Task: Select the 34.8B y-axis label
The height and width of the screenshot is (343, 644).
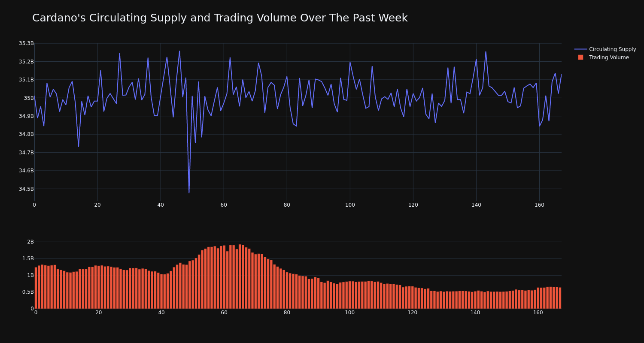Action: pyautogui.click(x=26, y=134)
